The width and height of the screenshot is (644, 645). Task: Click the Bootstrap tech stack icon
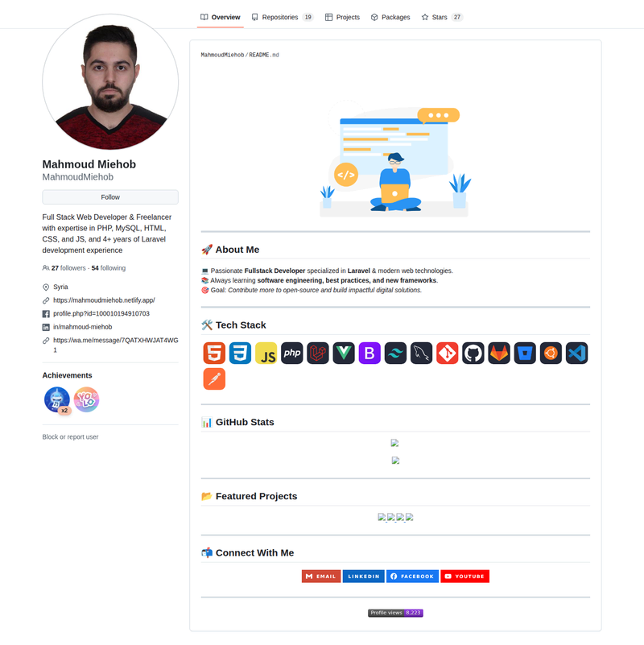click(x=369, y=353)
